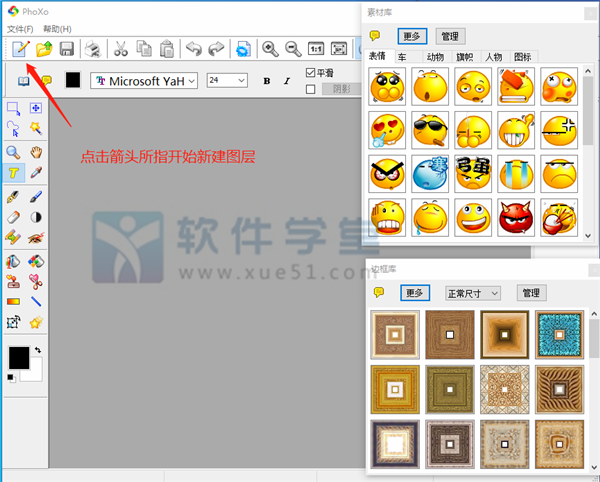Click the black text color swatch

(73, 80)
